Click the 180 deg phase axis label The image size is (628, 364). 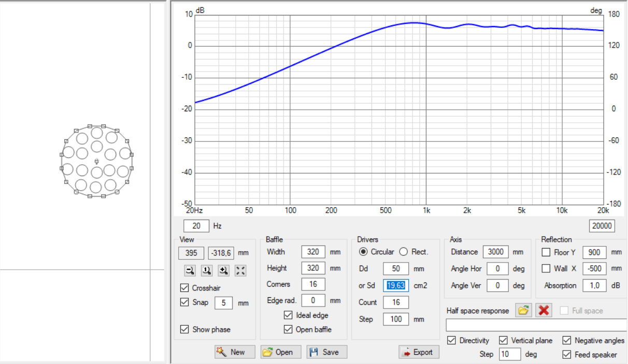pos(613,14)
